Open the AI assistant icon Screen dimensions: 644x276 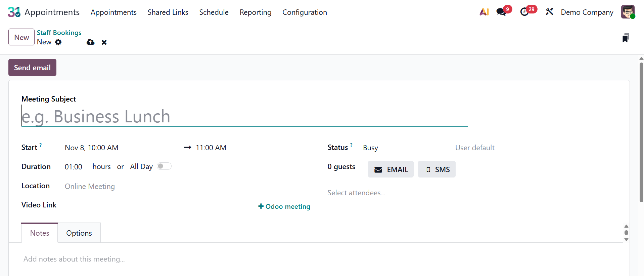[484, 12]
